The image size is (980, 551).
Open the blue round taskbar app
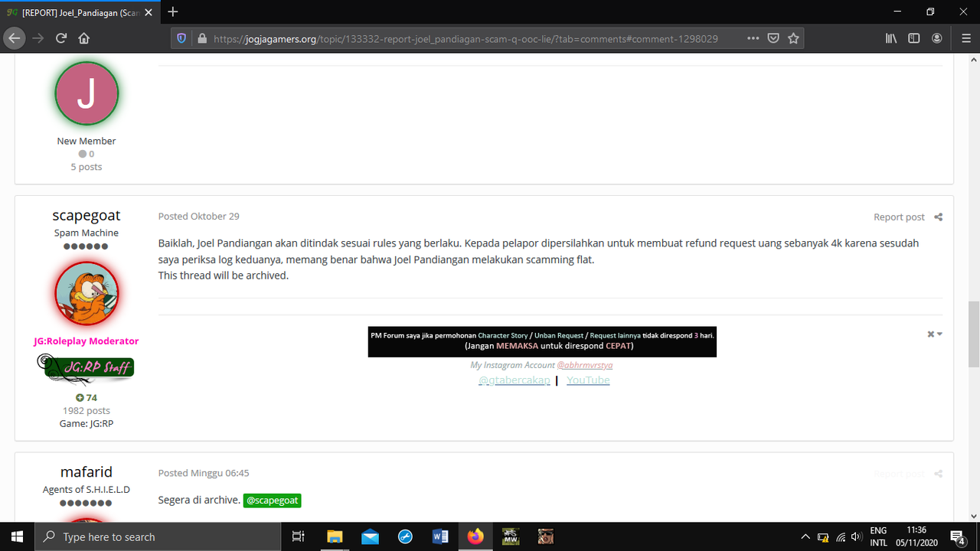click(405, 536)
